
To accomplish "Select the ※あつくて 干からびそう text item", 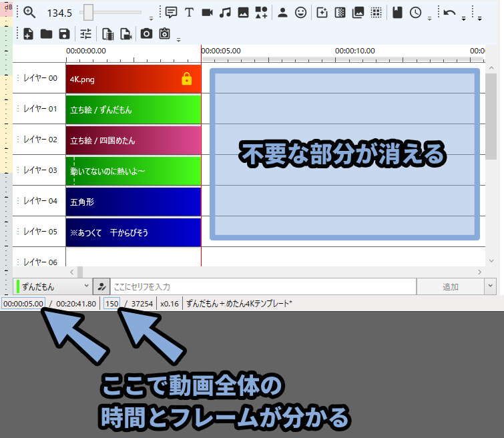I will point(134,232).
